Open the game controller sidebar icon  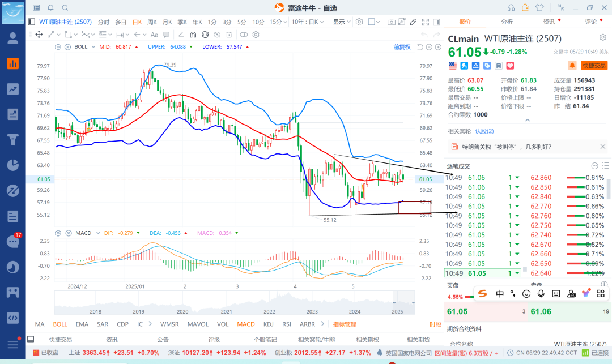pos(13,292)
